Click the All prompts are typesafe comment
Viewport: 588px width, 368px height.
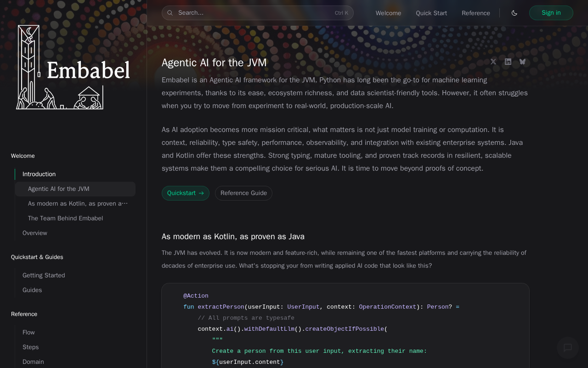(246, 318)
